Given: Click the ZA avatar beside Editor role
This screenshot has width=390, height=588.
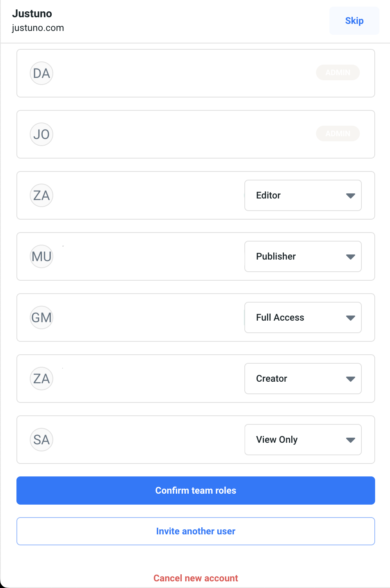Looking at the screenshot, I should coord(42,195).
